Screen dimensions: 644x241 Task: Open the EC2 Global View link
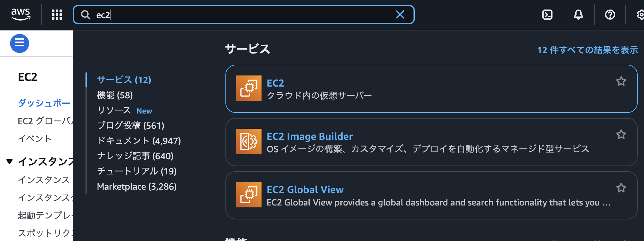[x=305, y=190]
